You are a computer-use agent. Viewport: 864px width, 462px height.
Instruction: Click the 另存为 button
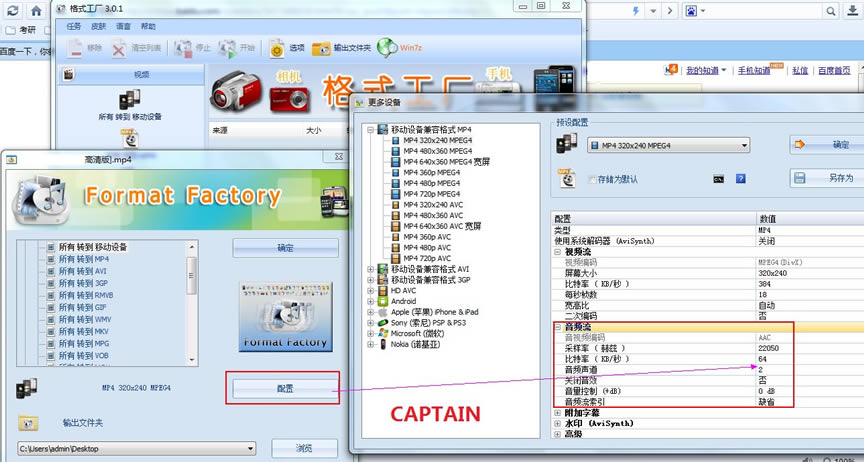[x=826, y=178]
